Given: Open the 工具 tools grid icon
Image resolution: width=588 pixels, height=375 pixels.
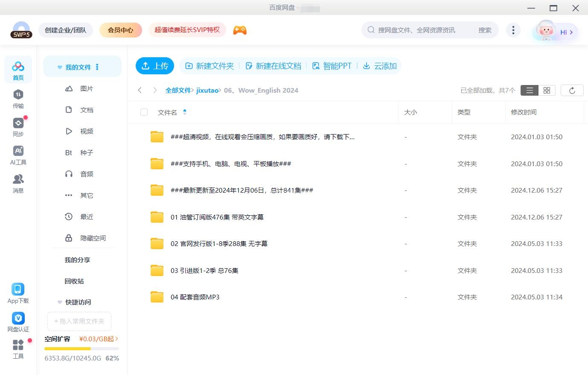Looking at the screenshot, I should 18,349.
